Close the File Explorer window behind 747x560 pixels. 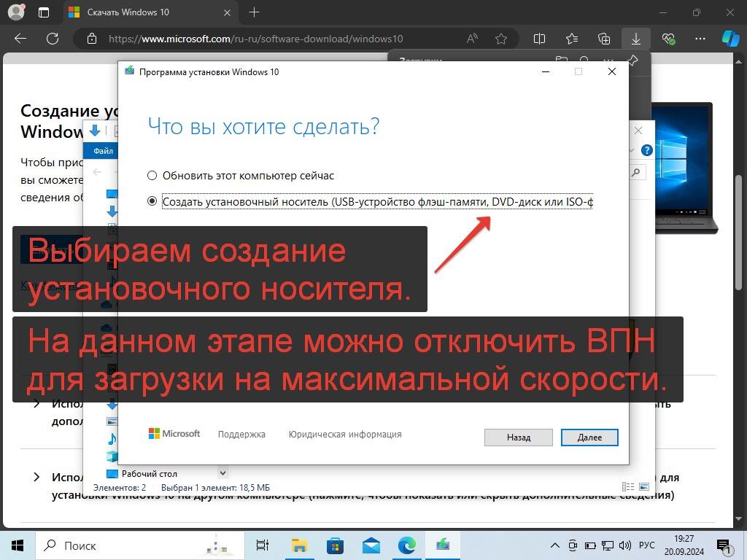638,131
